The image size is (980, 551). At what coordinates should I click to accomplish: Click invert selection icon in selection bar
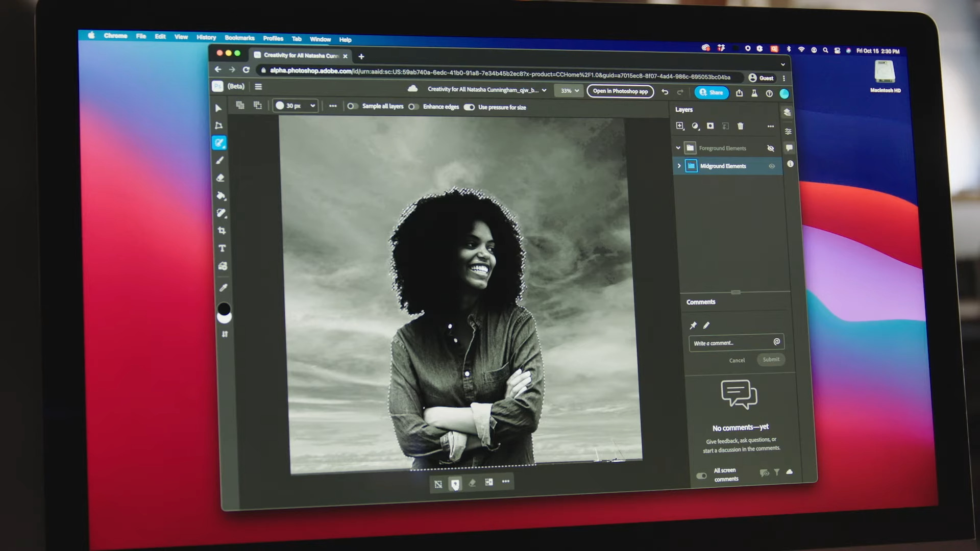click(x=489, y=482)
